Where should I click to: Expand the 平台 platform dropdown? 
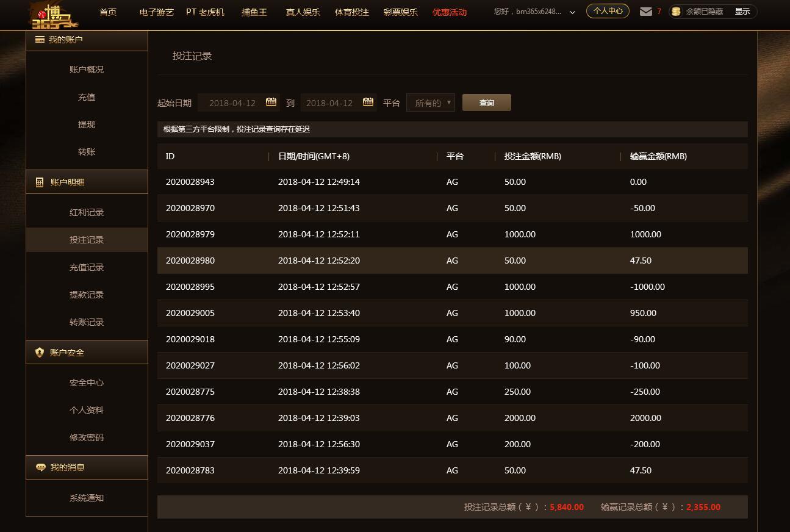tap(430, 102)
